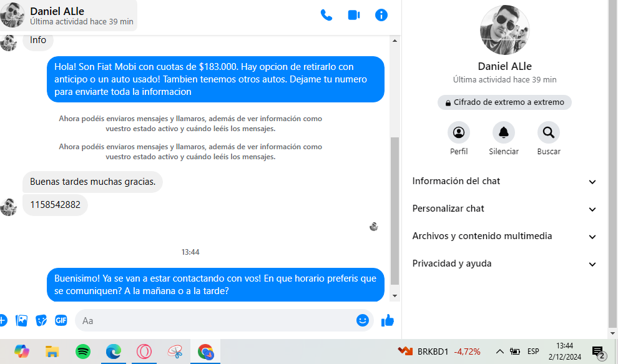The width and height of the screenshot is (618, 364).
Task: Open the emoji picker in message field
Action: point(363,320)
